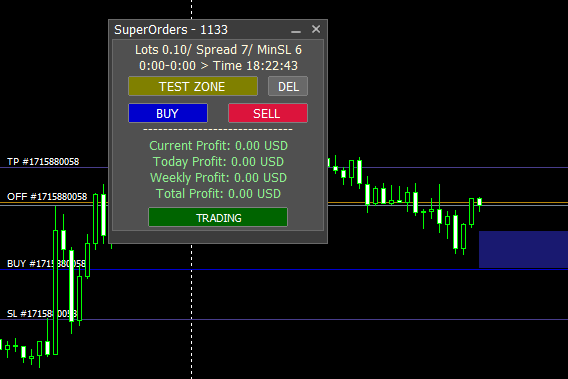Image resolution: width=568 pixels, height=379 pixels.
Task: Select the BUY #1715880058 line label
Action: 46,263
